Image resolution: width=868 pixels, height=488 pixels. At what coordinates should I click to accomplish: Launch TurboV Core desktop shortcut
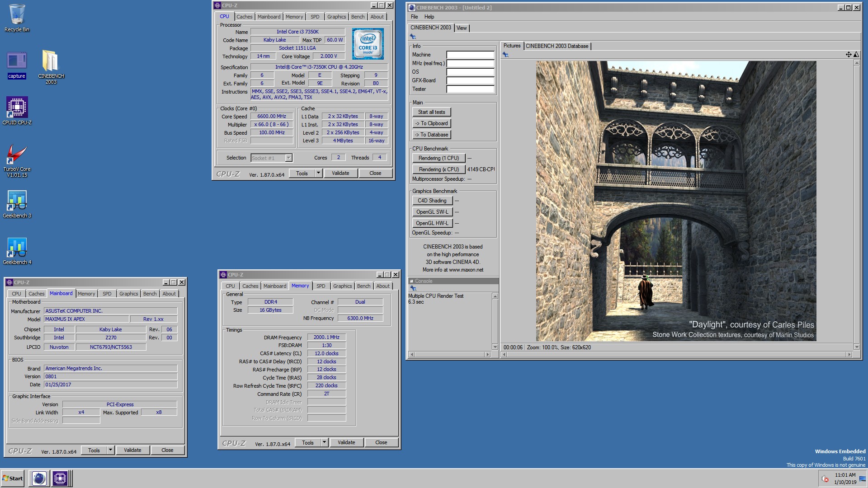coord(17,160)
